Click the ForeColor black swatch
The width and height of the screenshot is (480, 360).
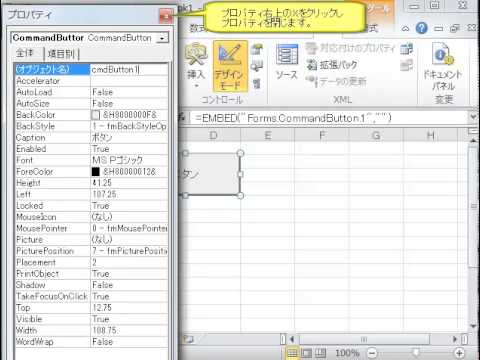[95, 172]
